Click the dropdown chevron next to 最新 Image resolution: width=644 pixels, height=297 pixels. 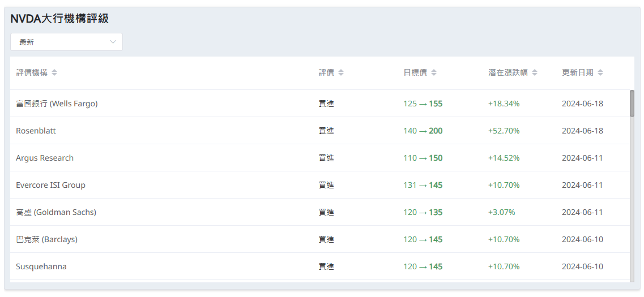[113, 42]
